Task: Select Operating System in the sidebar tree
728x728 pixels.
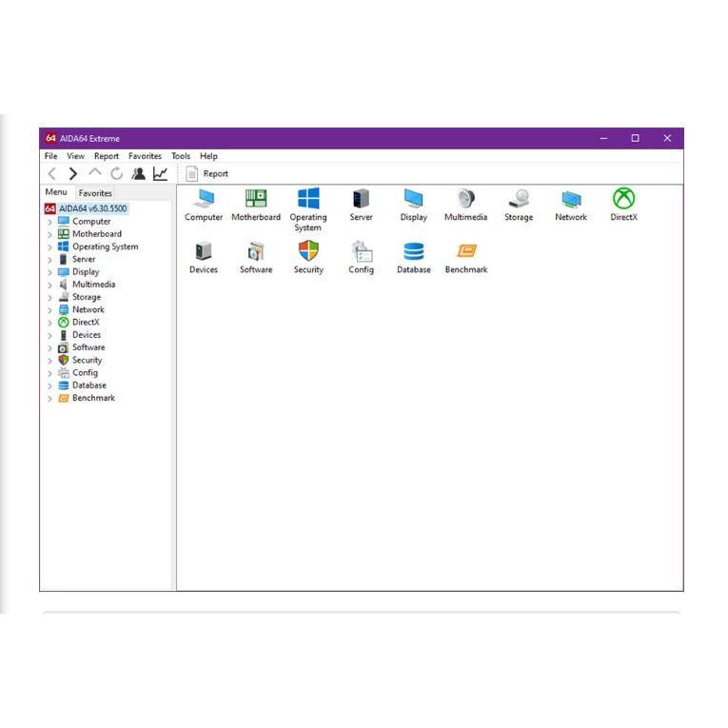Action: pos(106,246)
